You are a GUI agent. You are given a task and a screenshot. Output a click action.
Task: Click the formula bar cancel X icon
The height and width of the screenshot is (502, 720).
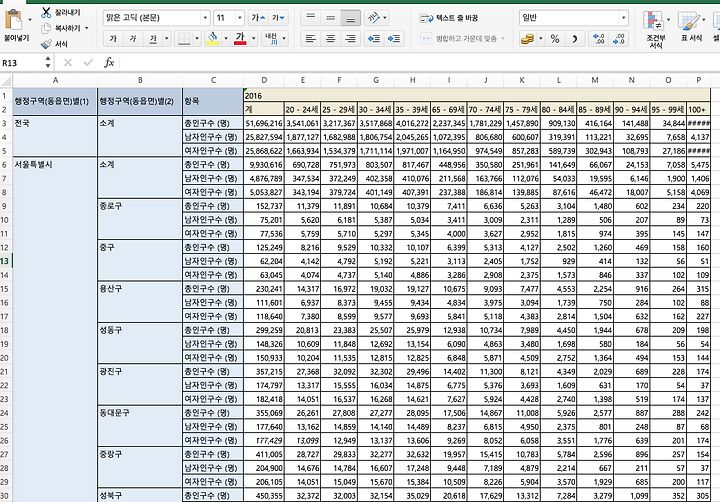(68, 62)
